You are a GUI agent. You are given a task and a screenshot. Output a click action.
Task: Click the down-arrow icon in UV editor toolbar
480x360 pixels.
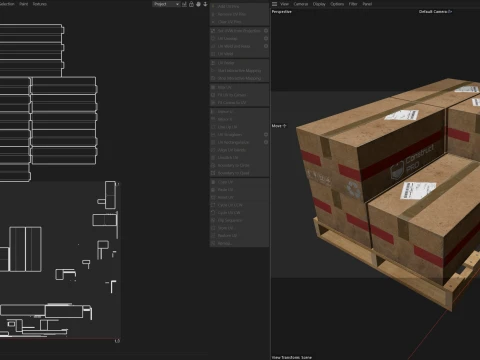click(205, 4)
